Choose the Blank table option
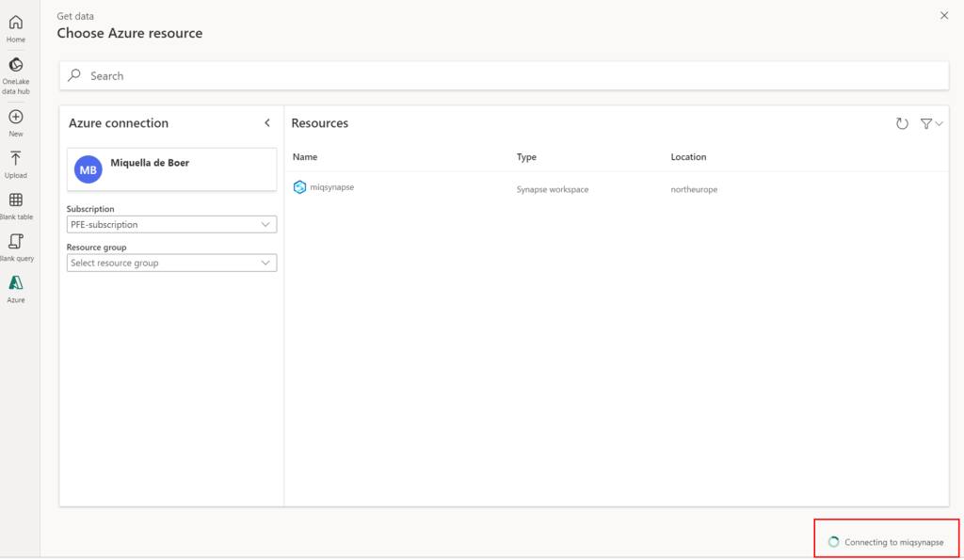This screenshot has width=964, height=560. [x=16, y=206]
